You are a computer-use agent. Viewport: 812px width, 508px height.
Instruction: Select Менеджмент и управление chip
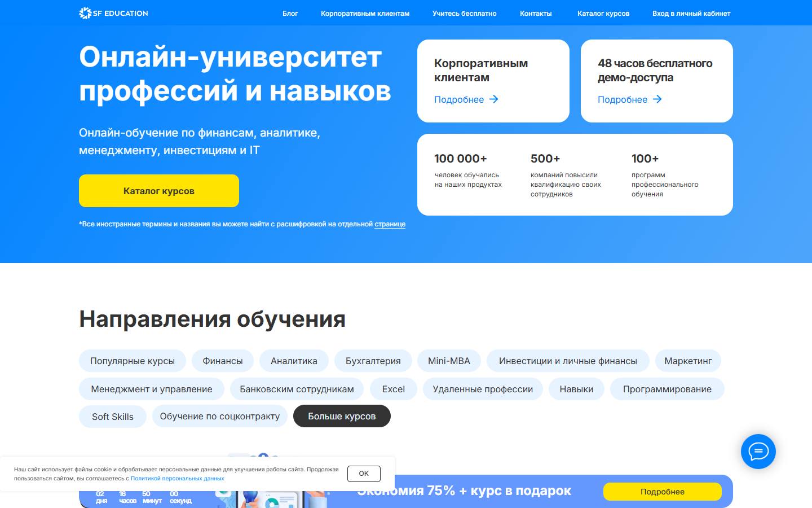tap(152, 389)
